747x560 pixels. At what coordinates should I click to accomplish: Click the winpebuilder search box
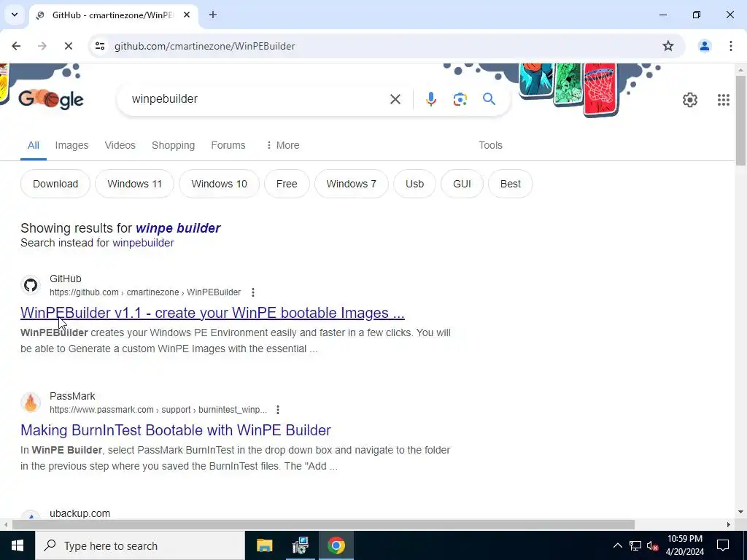pyautogui.click(x=258, y=99)
